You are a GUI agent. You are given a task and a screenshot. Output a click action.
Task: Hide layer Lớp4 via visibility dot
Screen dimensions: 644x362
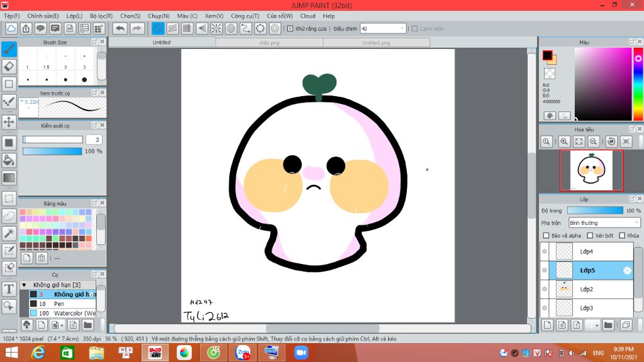click(x=545, y=252)
